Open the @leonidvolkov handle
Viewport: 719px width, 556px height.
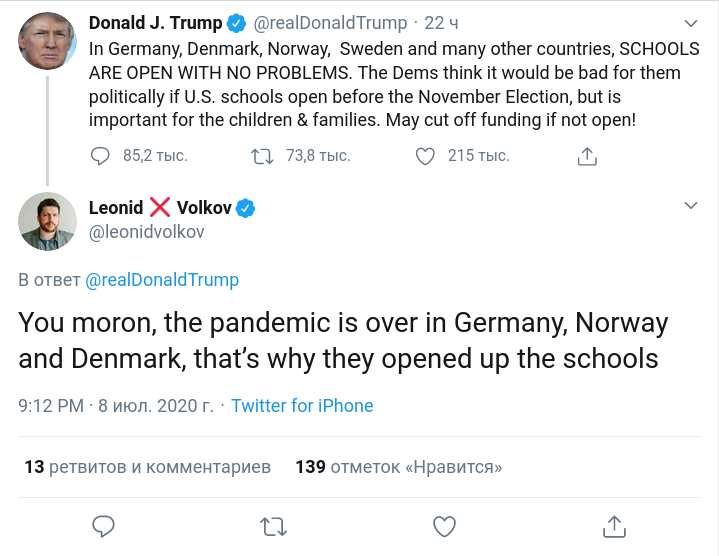tap(147, 233)
